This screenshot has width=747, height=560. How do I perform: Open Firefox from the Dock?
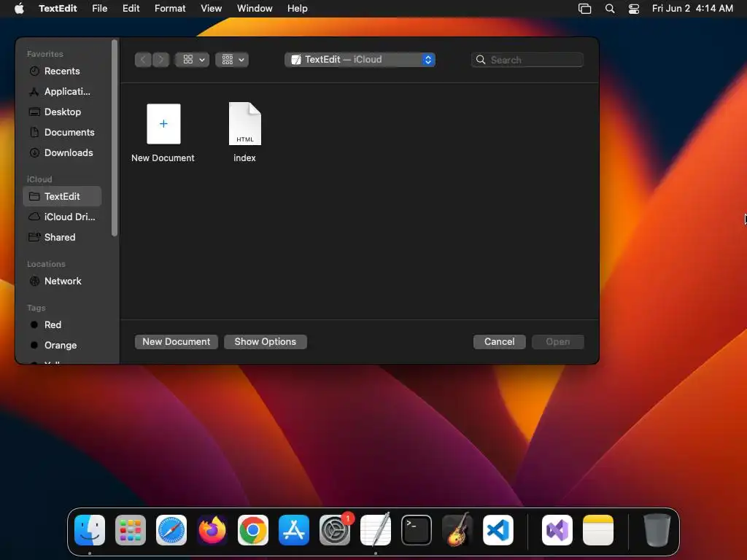212,530
